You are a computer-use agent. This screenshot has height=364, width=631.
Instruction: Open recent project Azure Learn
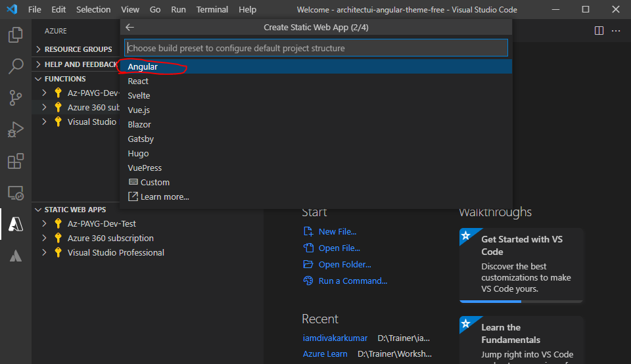click(325, 354)
